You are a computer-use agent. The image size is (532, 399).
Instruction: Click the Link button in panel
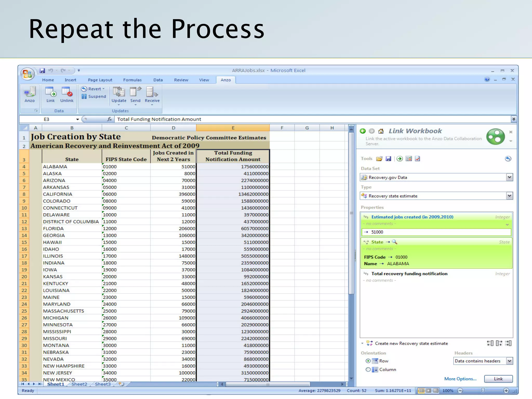(498, 379)
